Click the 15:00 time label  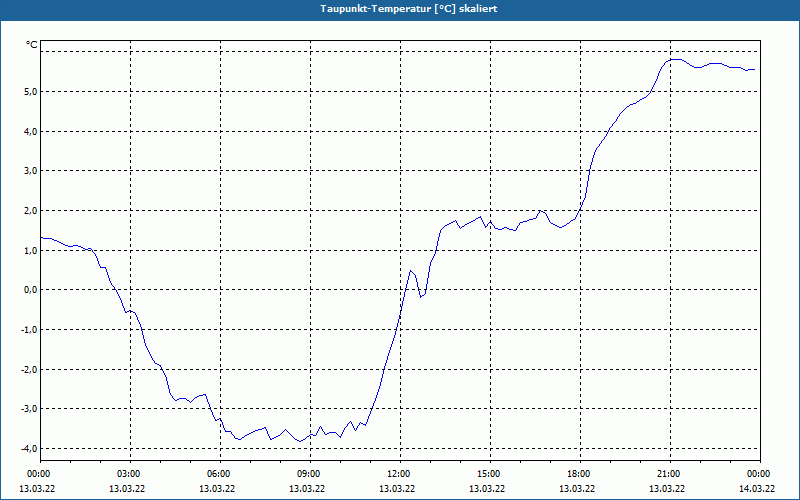(x=490, y=474)
